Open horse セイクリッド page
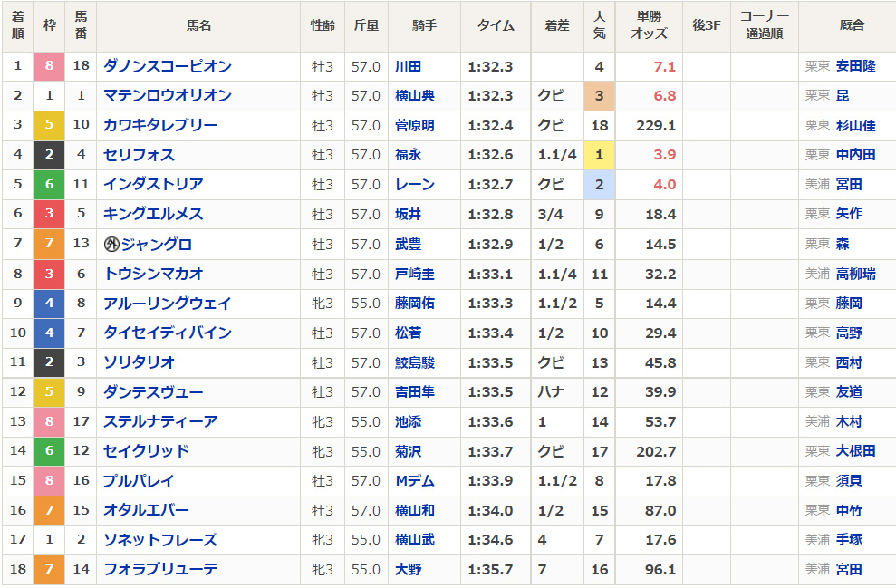This screenshot has height=588, width=896. pyautogui.click(x=146, y=451)
